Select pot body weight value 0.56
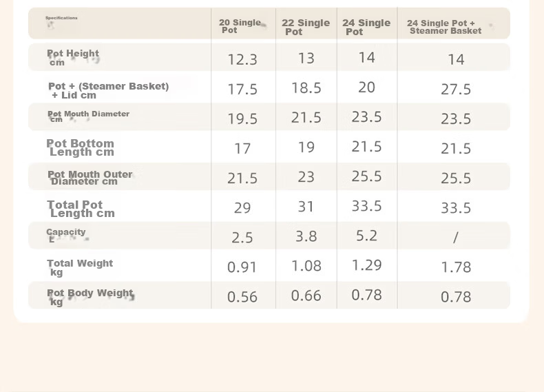 [x=242, y=297]
